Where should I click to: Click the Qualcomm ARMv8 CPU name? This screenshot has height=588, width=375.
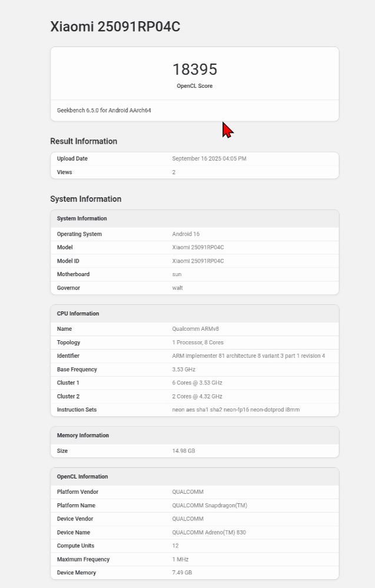pyautogui.click(x=195, y=329)
